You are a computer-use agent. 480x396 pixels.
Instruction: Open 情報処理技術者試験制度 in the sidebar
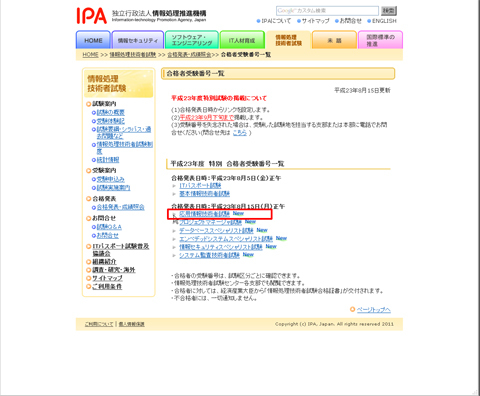[125, 148]
